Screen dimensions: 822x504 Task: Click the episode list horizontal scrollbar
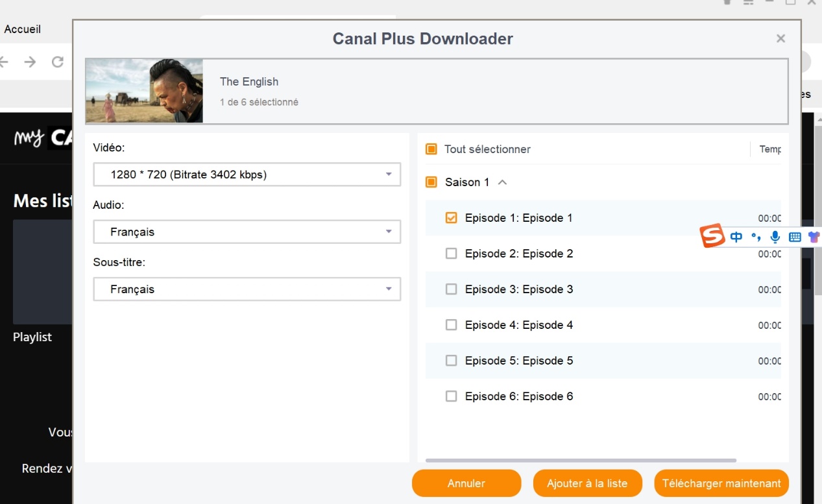[x=581, y=461]
